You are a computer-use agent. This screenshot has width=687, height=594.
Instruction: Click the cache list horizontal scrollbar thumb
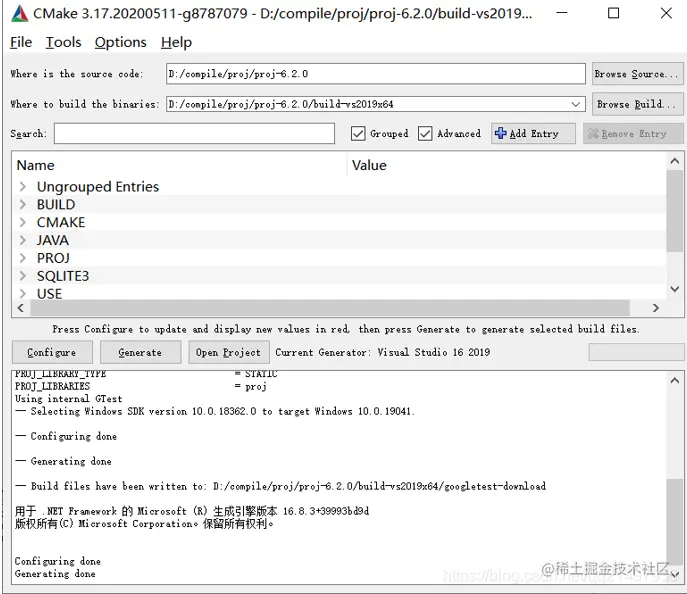click(x=330, y=308)
